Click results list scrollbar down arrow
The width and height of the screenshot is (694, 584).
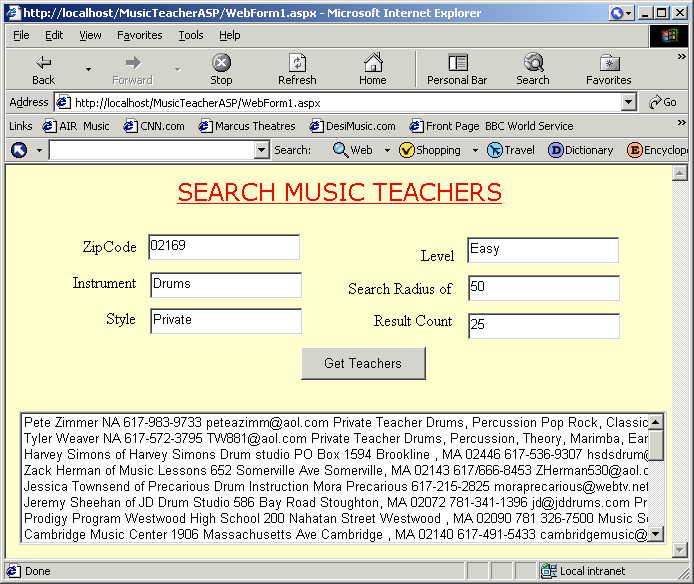(655, 534)
